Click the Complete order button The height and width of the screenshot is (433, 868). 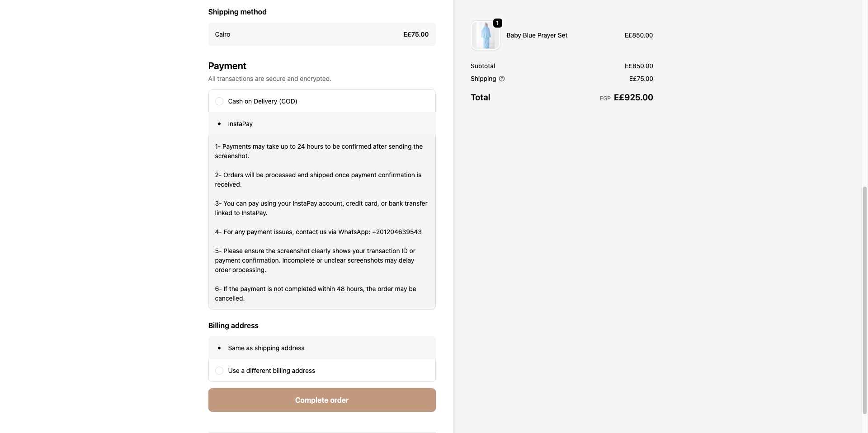coord(322,400)
